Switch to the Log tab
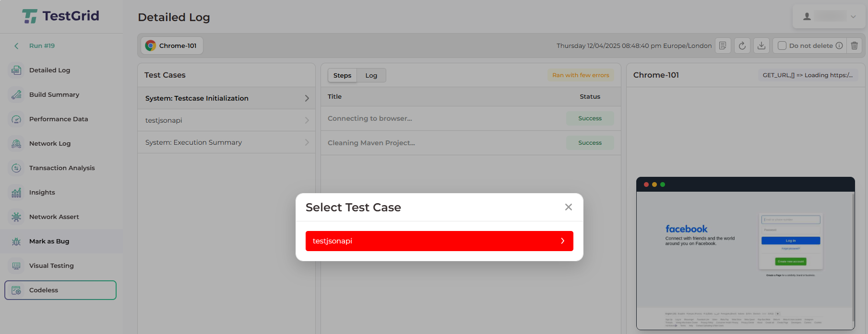 371,75
